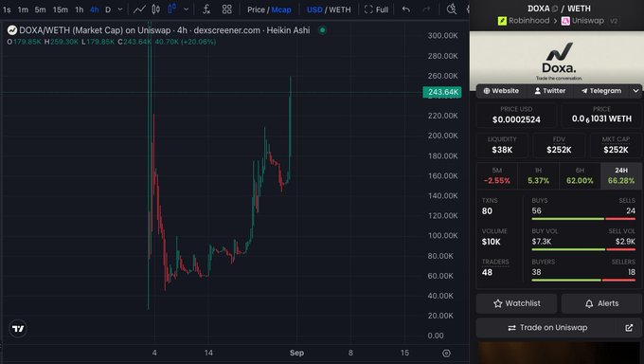644x364 pixels.
Task: Select the 5M price change tab
Action: (x=497, y=175)
